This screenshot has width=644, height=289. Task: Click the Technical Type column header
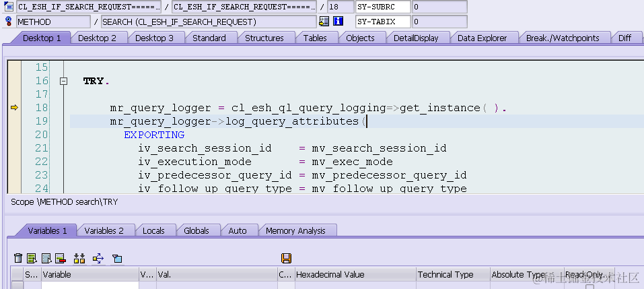pos(454,275)
